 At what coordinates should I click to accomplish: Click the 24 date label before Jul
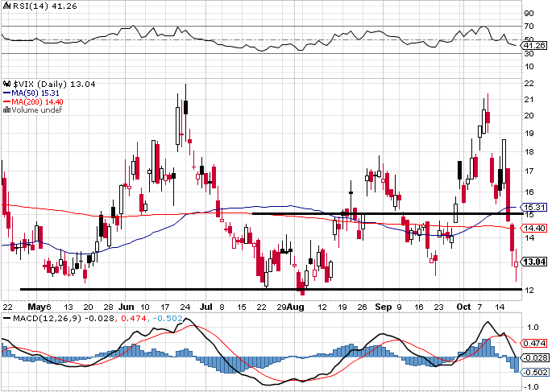tap(185, 307)
